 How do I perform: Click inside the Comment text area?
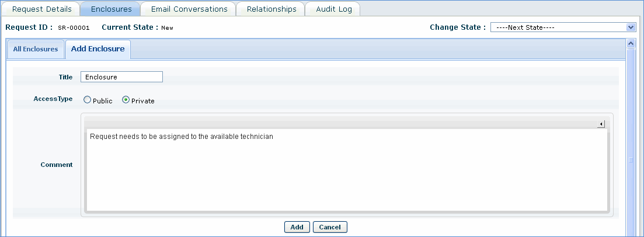(x=347, y=175)
